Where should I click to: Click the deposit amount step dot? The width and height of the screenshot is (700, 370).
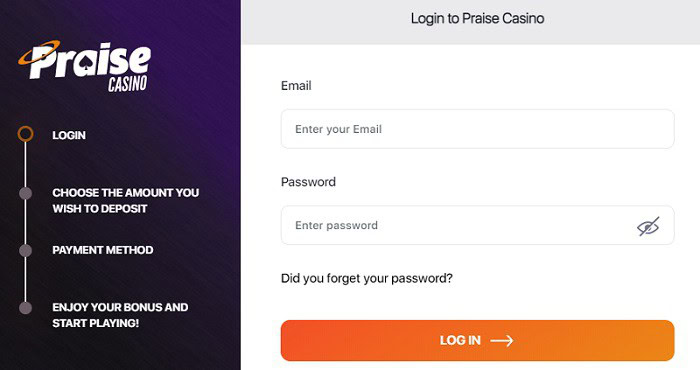click(x=25, y=193)
